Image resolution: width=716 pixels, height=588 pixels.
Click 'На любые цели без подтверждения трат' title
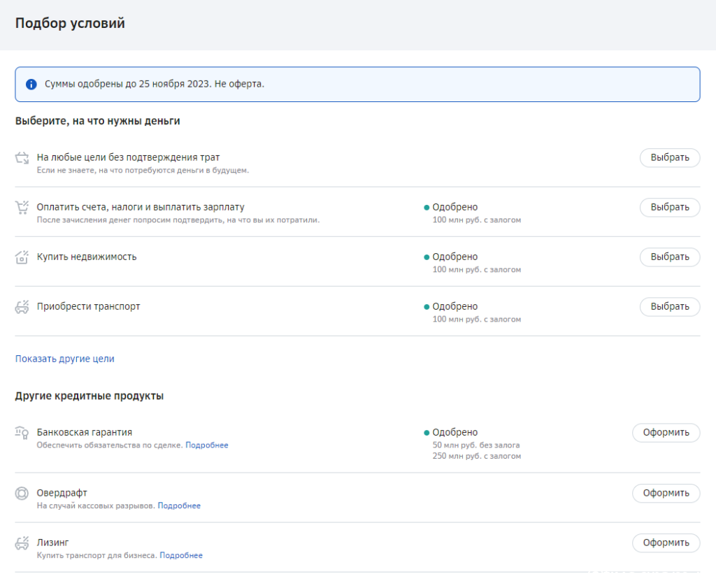(129, 157)
